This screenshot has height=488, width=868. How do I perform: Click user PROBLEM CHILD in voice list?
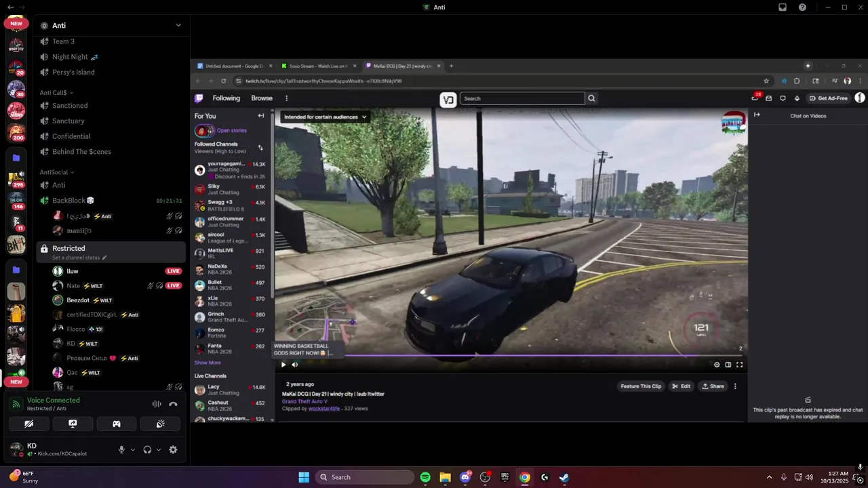(86, 358)
